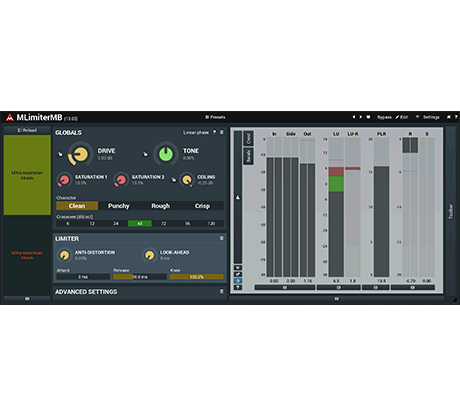Click the pause icon above the meter tools
This screenshot has width=460, height=416.
[238, 268]
